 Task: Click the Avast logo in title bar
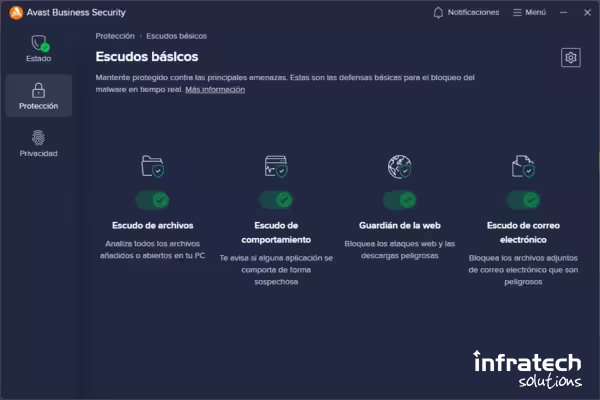(x=16, y=13)
